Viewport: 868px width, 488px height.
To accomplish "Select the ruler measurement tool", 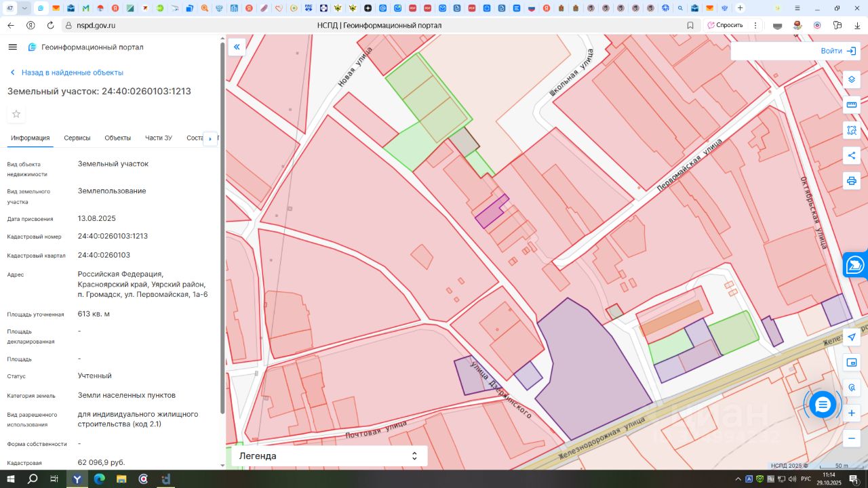I will point(852,105).
